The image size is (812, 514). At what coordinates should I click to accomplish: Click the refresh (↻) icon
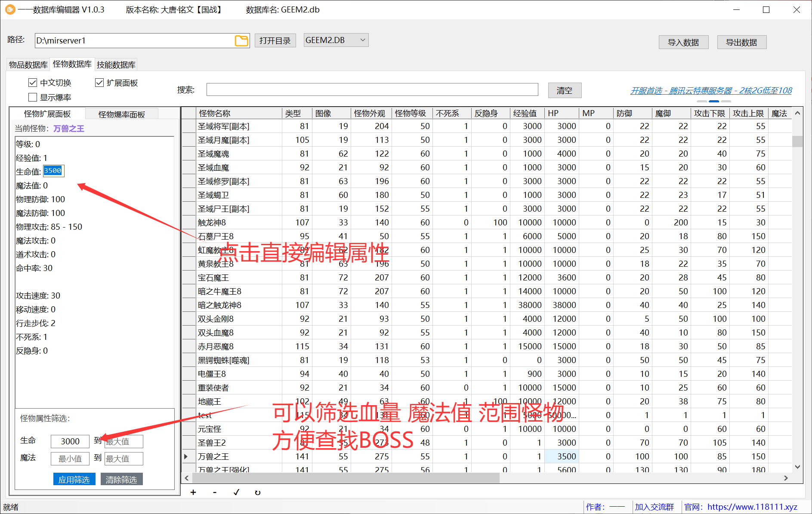coord(257,492)
